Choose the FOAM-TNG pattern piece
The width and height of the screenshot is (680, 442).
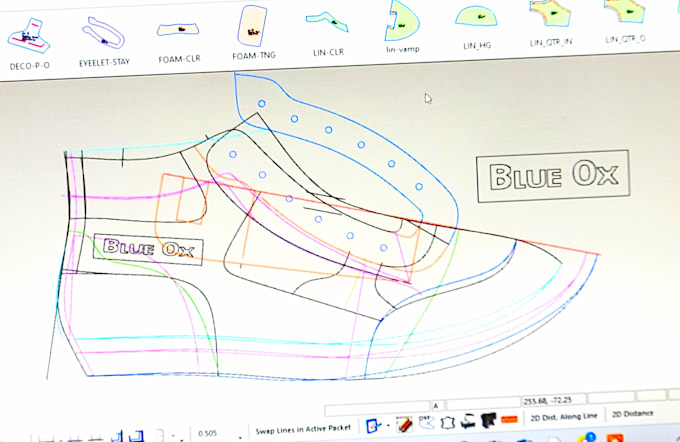253,33
